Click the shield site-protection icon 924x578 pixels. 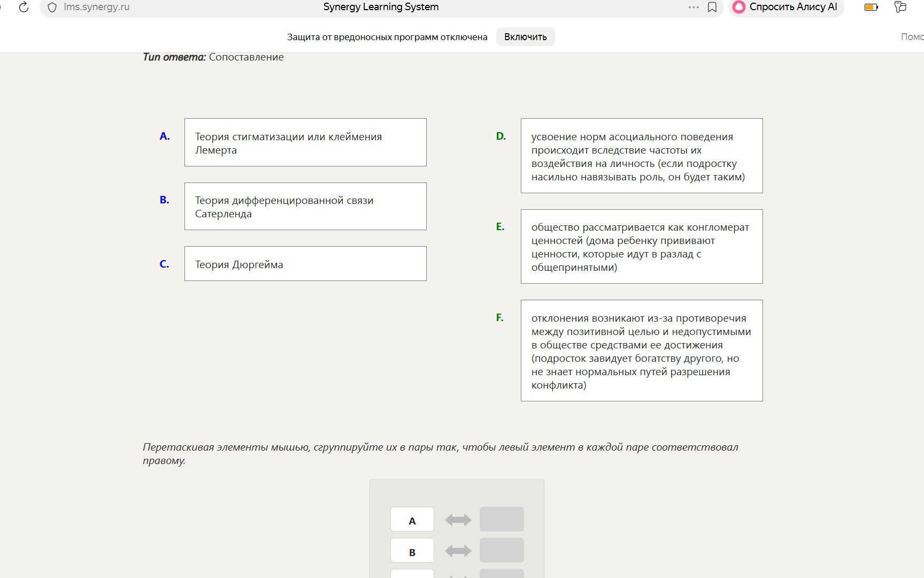point(52,7)
